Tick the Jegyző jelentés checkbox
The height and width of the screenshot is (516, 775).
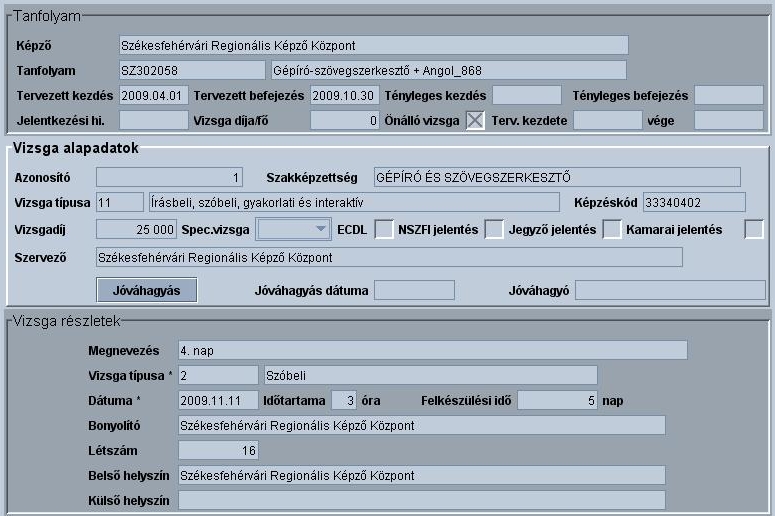tap(612, 230)
